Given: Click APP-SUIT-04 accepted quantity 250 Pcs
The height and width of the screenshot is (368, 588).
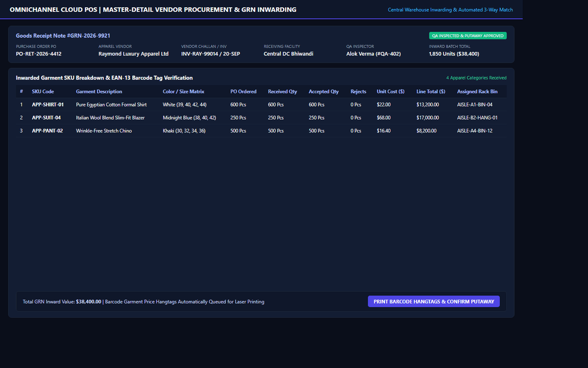Looking at the screenshot, I should [x=317, y=118].
